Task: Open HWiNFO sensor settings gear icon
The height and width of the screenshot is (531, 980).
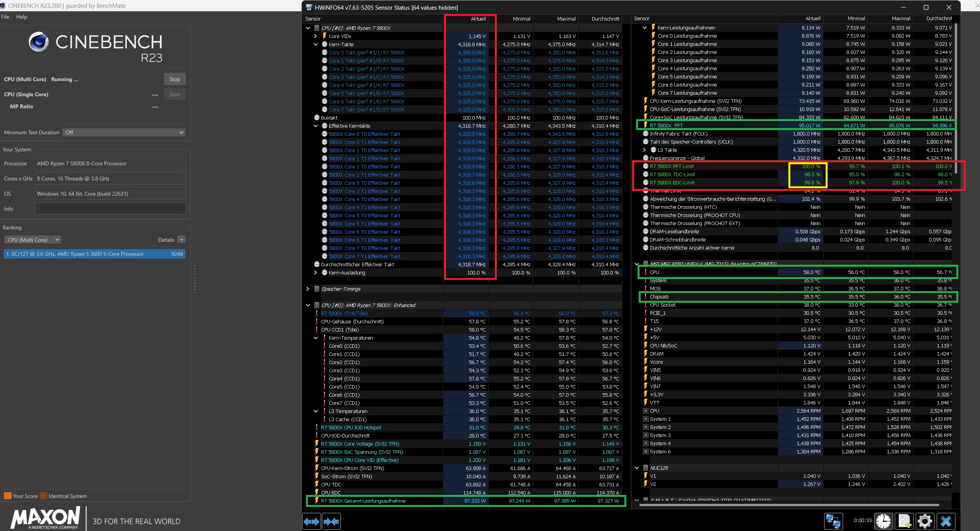Action: 925,521
